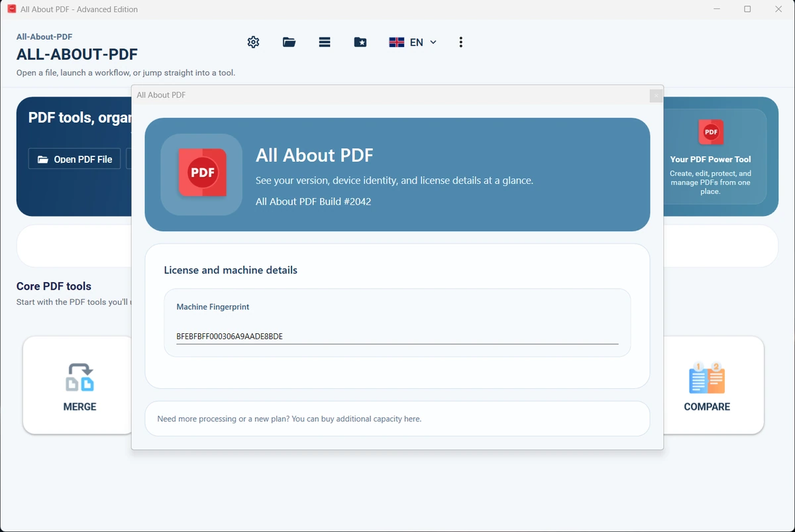
Task: Click the 'All About PDF' dialog title bar text
Action: (x=161, y=95)
